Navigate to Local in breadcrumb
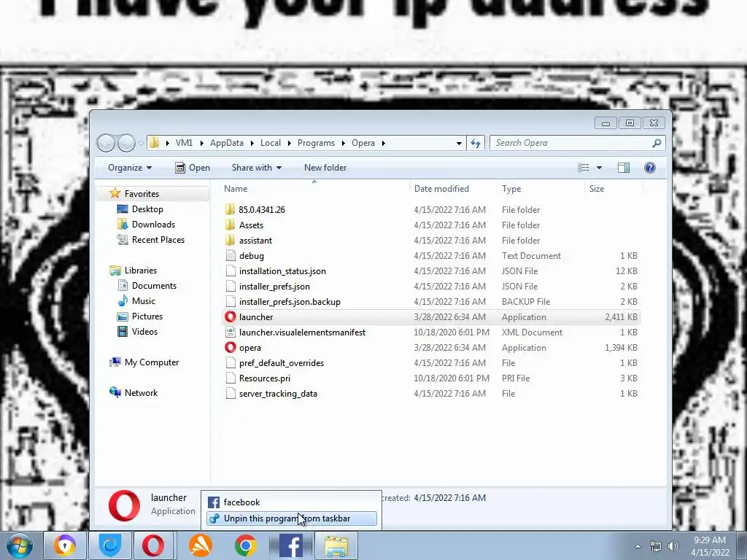747x560 pixels. click(271, 143)
